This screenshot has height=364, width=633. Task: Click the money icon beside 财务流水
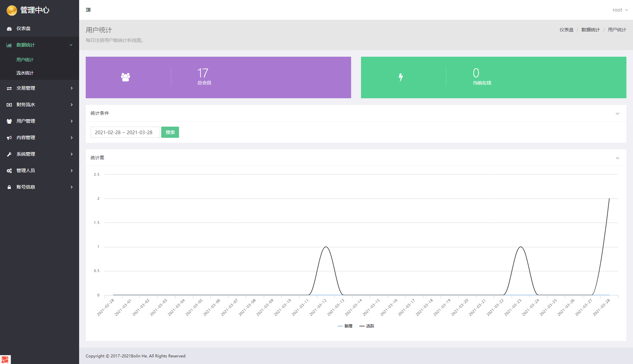click(9, 105)
